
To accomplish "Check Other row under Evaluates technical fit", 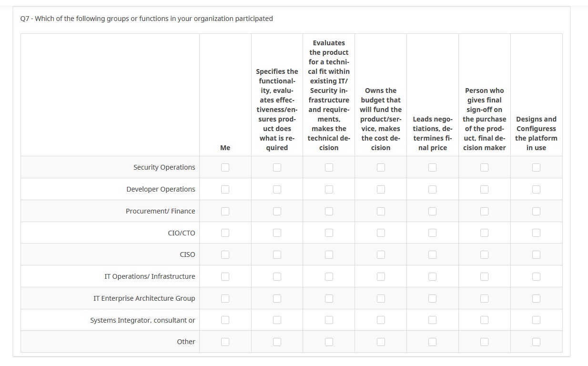I will [329, 342].
